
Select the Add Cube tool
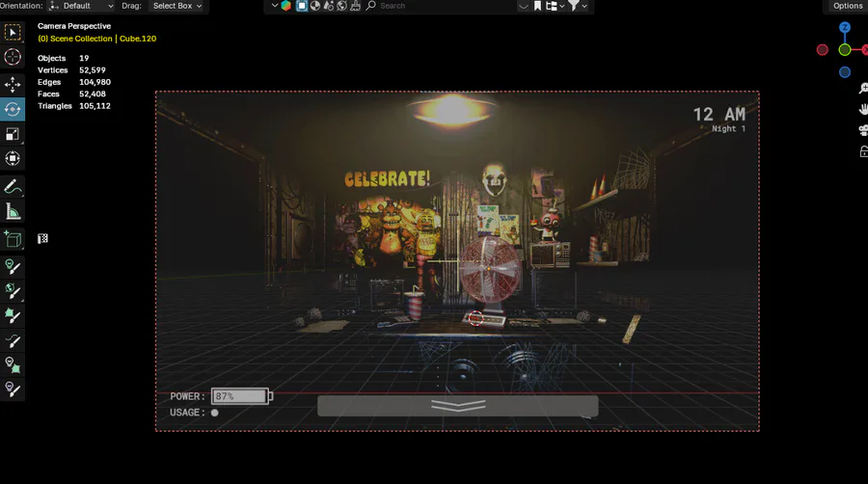[13, 239]
